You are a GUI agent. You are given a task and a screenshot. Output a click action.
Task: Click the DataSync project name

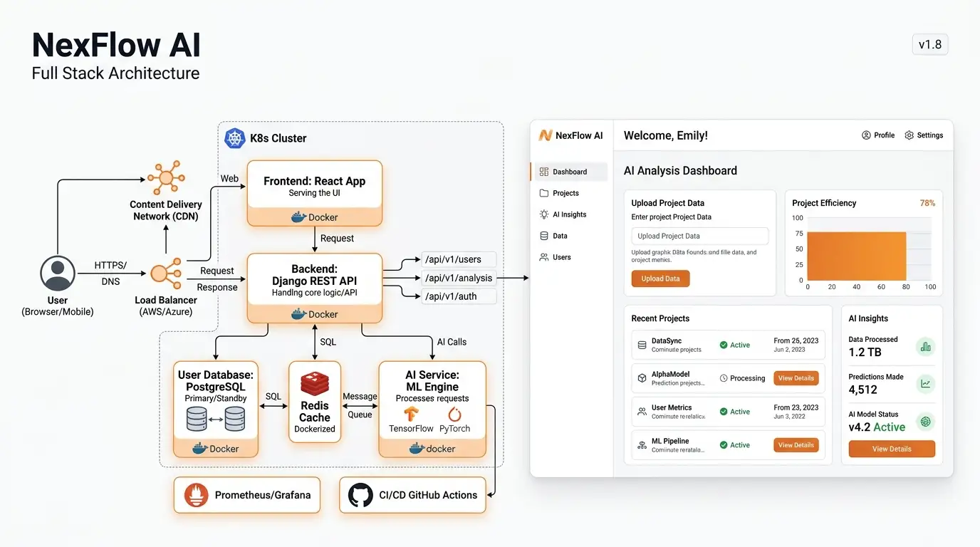click(x=667, y=341)
